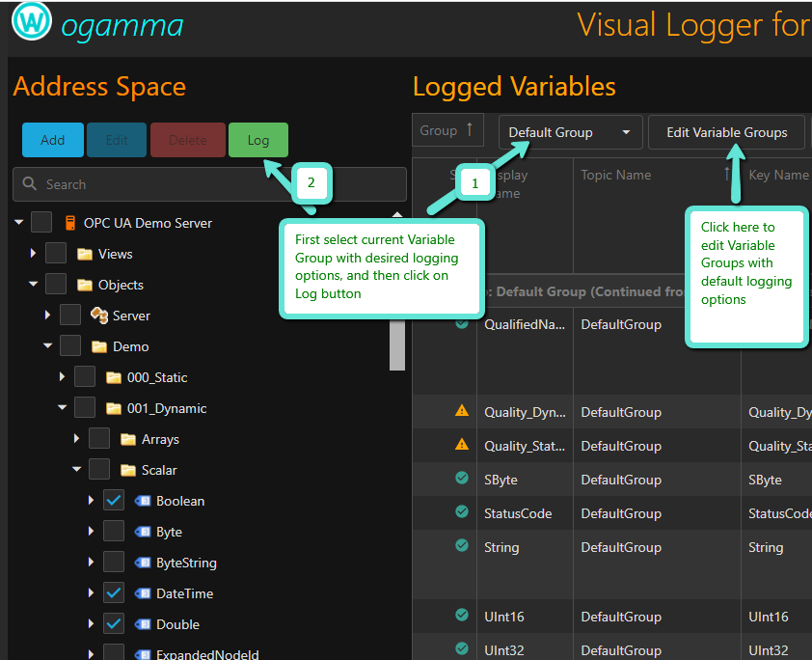Uncheck the Boolean variable checkbox
812x660 pixels.
[114, 501]
